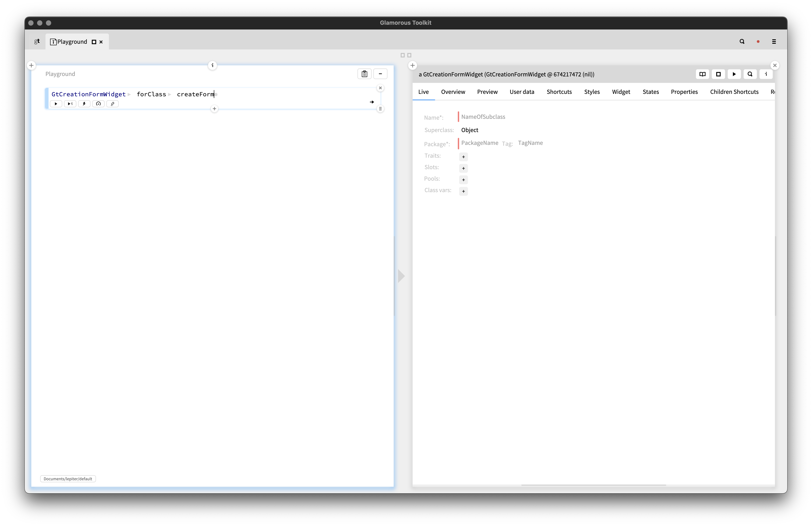This screenshot has width=812, height=526.
Task: Click the red status dot indicator
Action: point(758,41)
